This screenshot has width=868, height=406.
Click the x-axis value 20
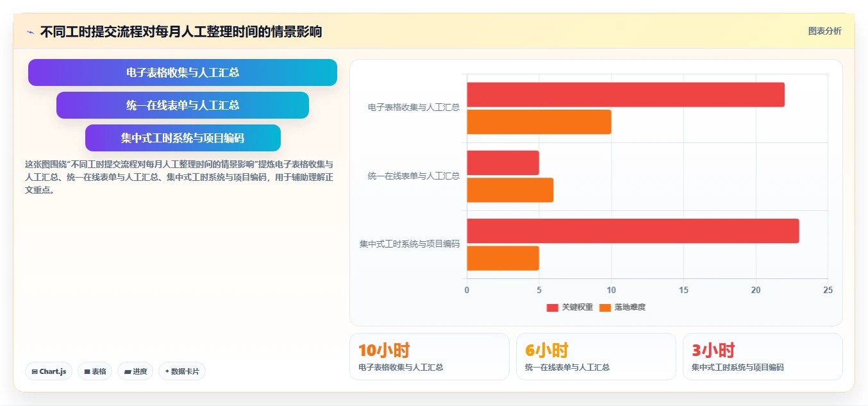pyautogui.click(x=756, y=291)
